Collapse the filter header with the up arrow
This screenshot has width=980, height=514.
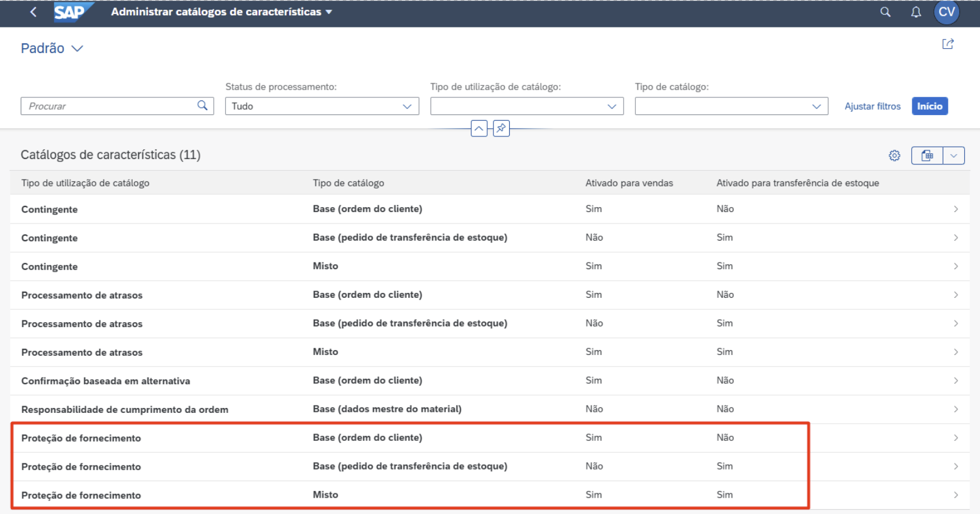point(479,128)
